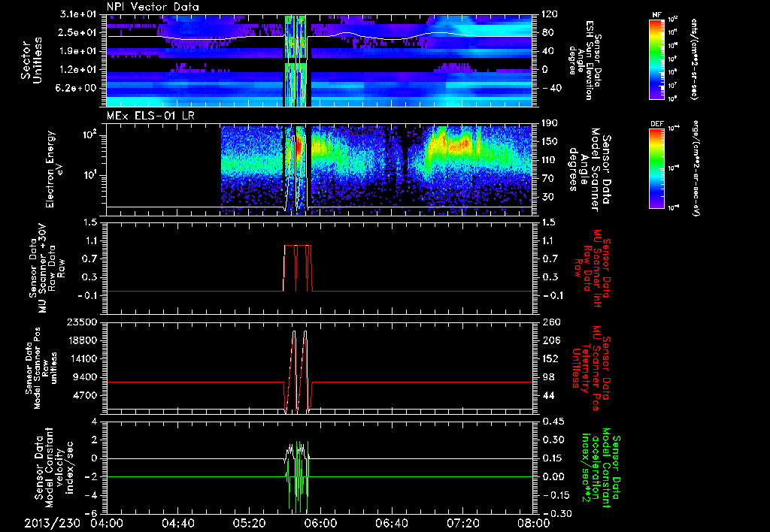Click the -6 velocity tick label
Screen dimensions: 770x532
pos(92,513)
